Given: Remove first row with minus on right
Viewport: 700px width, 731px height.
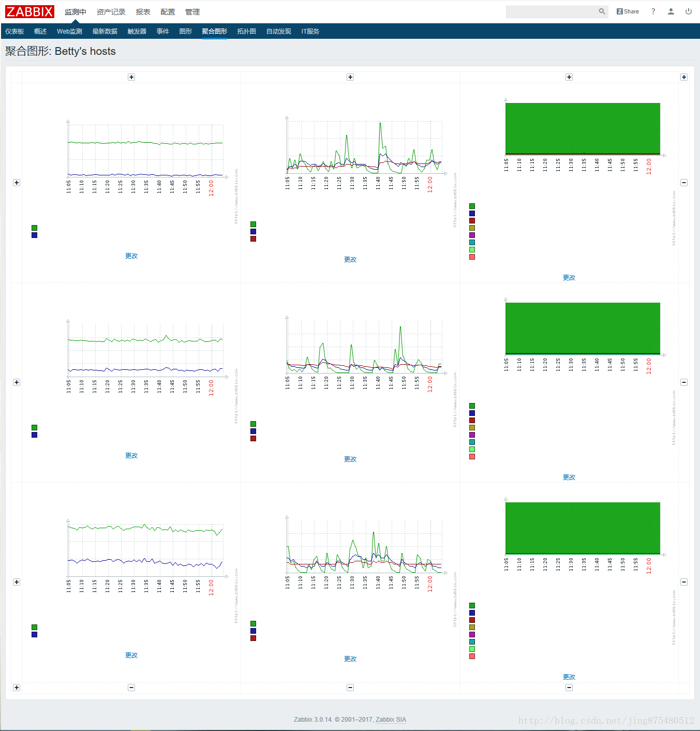Looking at the screenshot, I should (684, 183).
